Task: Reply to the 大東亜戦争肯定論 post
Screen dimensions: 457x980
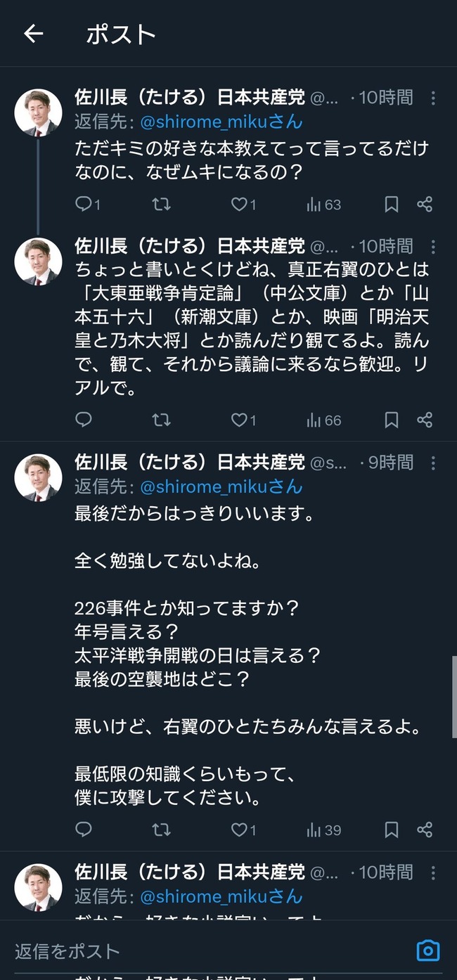Action: click(84, 420)
